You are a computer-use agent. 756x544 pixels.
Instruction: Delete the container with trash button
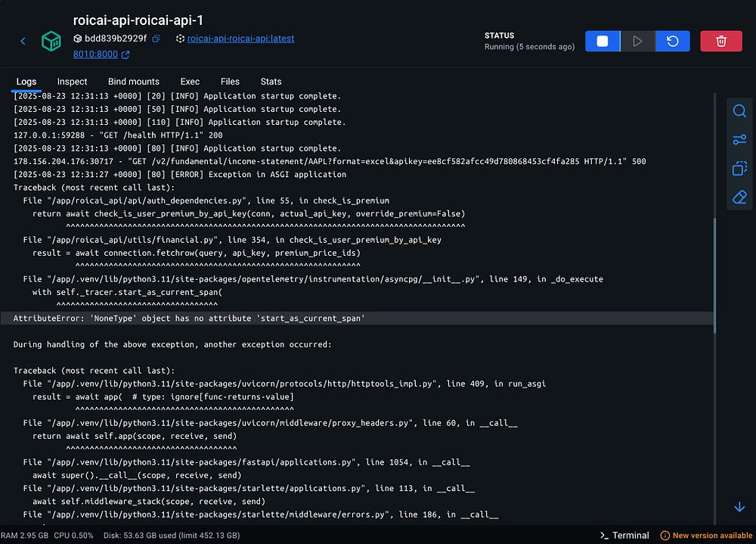[x=720, y=41]
